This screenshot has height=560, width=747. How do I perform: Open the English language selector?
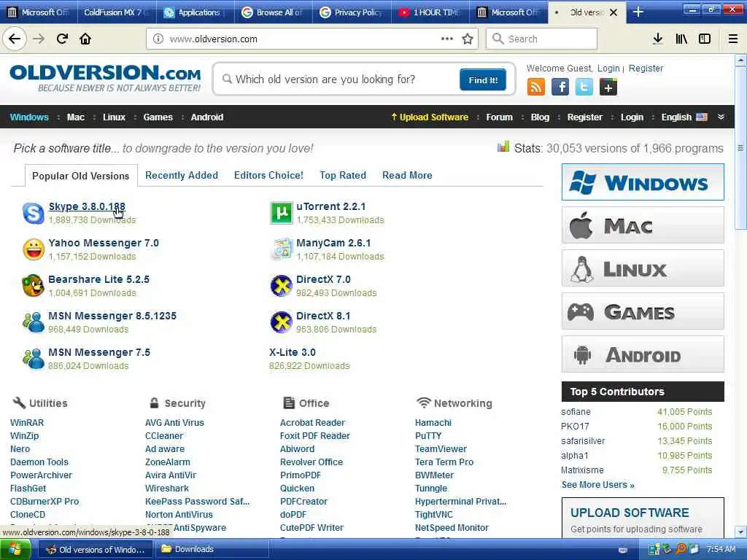[x=684, y=117]
